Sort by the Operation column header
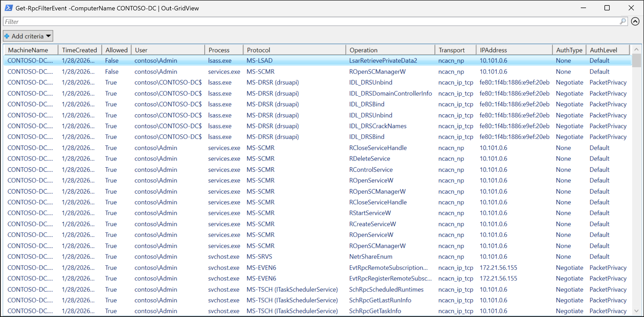644x317 pixels. (363, 50)
